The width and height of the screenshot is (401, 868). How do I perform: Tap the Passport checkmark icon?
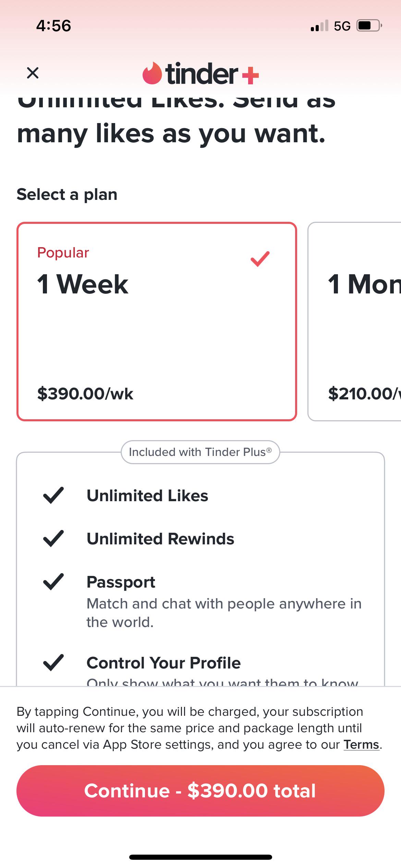coord(53,582)
